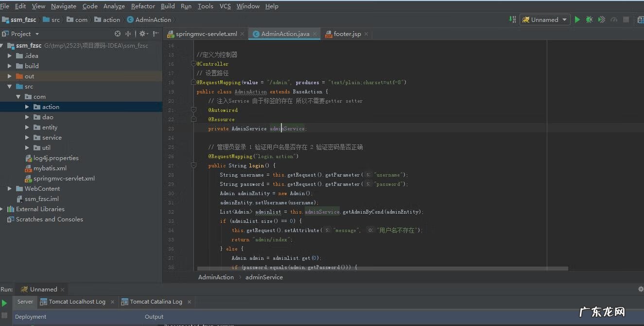The height and width of the screenshot is (326, 644).
Task: Switch to springmvc-servlet.xml editor tab
Action: point(206,34)
